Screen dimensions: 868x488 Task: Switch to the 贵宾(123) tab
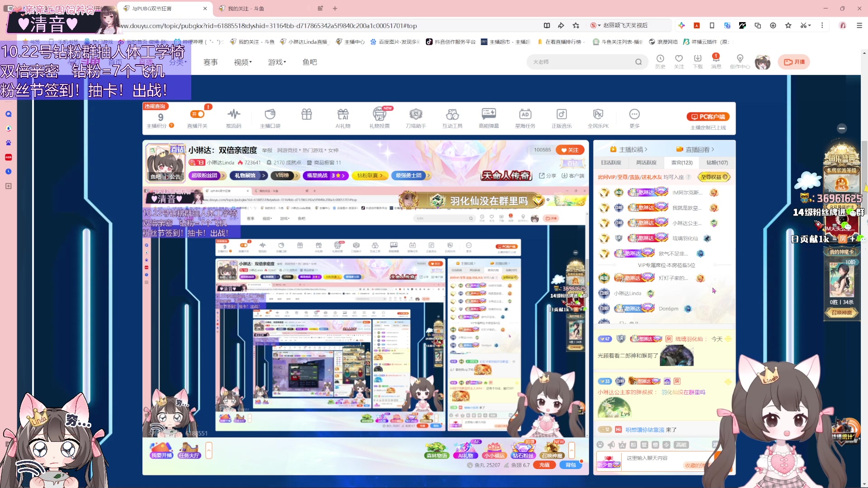click(x=682, y=163)
